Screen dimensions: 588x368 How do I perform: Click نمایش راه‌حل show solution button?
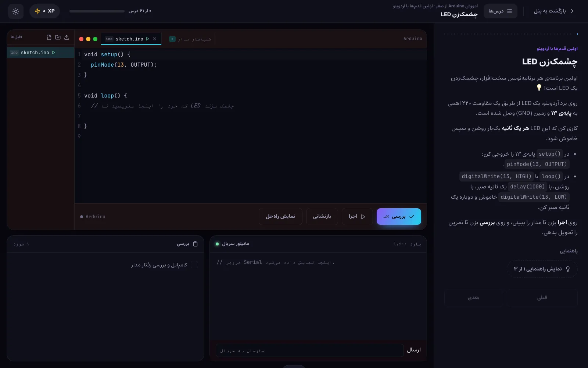click(x=280, y=216)
